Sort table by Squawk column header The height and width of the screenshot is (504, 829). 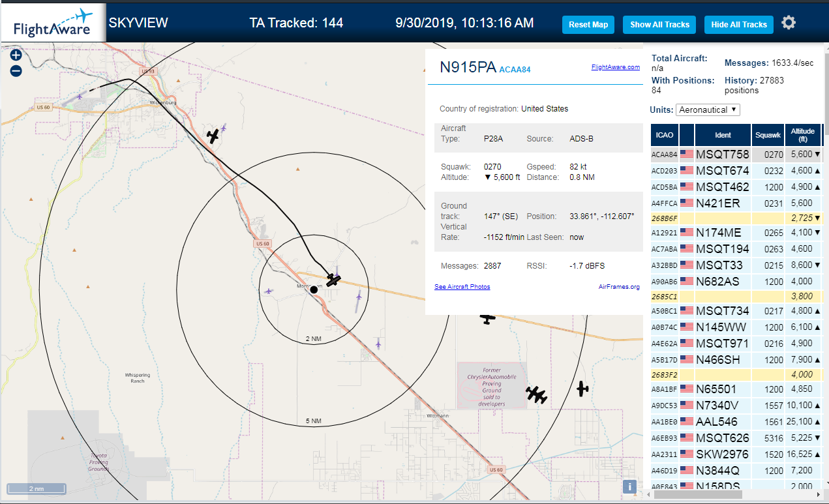tap(767, 135)
